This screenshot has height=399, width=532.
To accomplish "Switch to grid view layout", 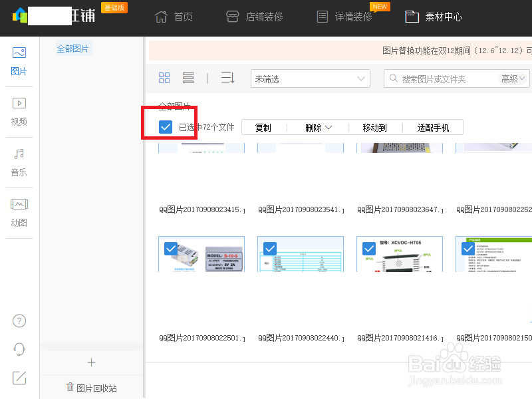I will [x=164, y=78].
